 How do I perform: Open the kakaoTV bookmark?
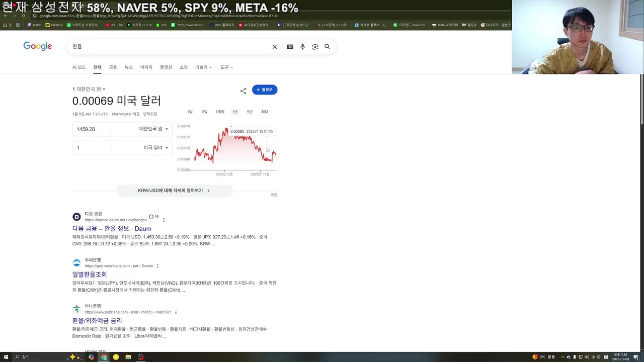[54, 25]
